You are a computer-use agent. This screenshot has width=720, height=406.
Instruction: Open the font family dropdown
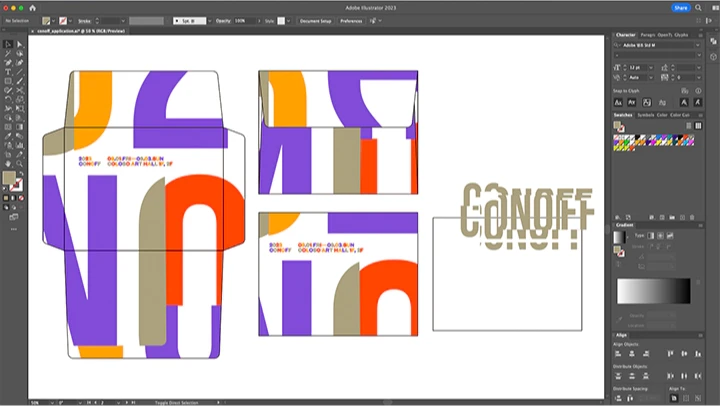pos(698,46)
